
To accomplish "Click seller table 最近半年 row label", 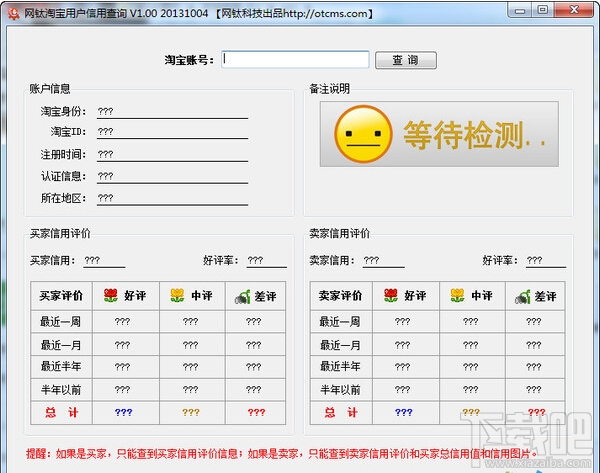I will click(x=340, y=367).
